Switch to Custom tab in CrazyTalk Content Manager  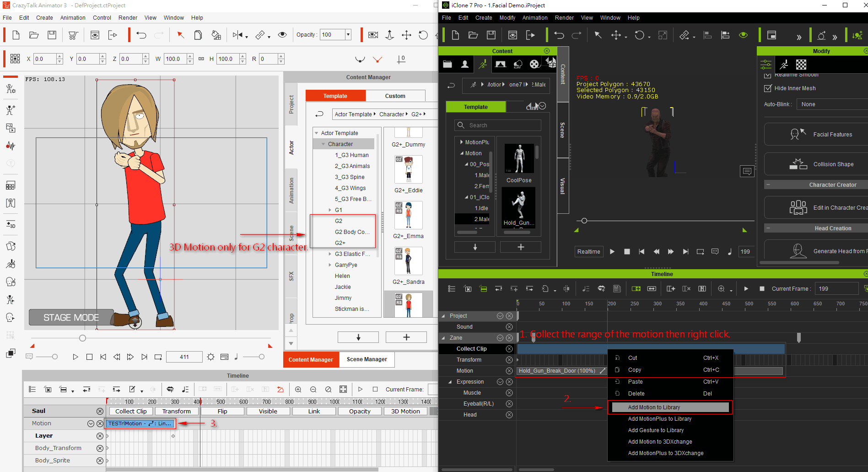(x=395, y=96)
